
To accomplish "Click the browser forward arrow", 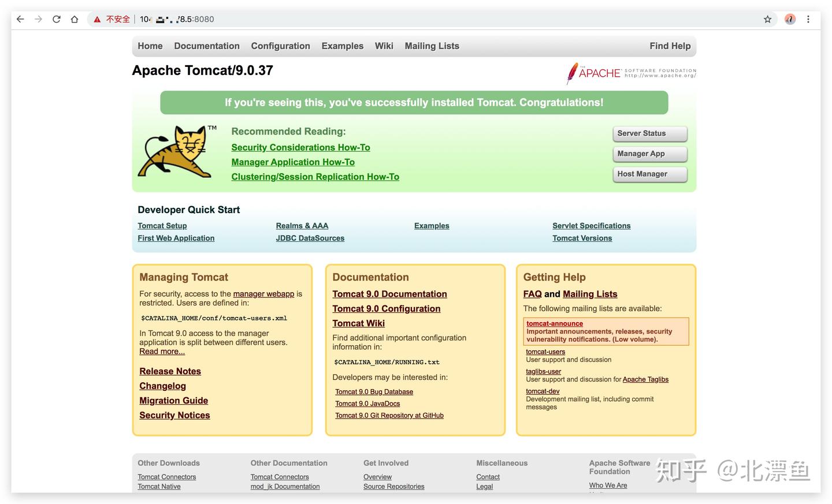I will pos(38,19).
